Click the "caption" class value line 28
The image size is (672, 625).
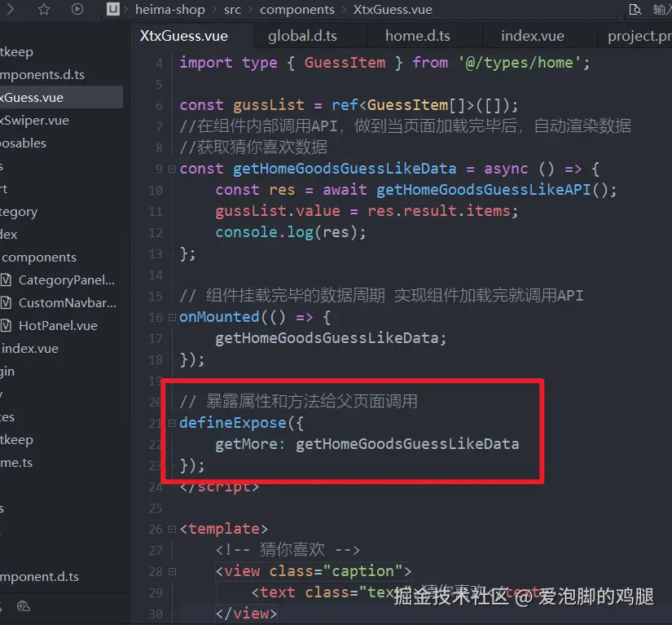363,571
